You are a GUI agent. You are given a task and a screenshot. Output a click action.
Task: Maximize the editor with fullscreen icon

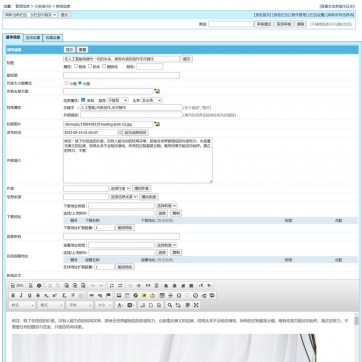tap(196, 305)
